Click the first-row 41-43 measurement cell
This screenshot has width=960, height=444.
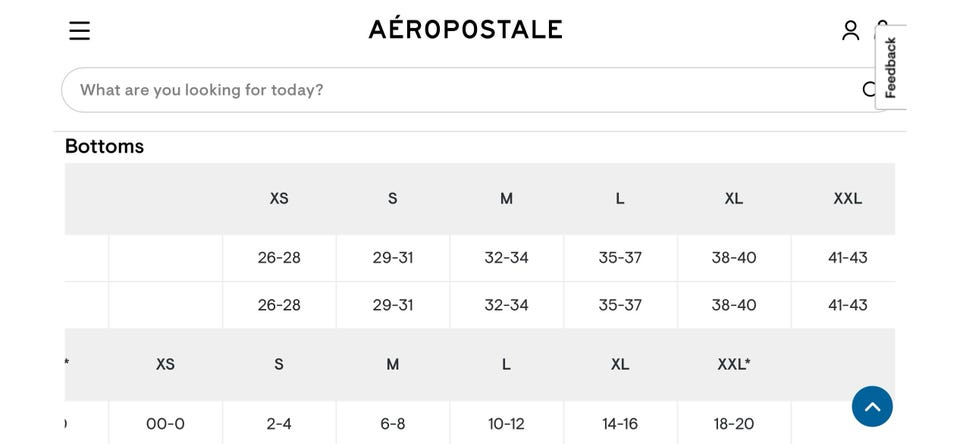[847, 257]
